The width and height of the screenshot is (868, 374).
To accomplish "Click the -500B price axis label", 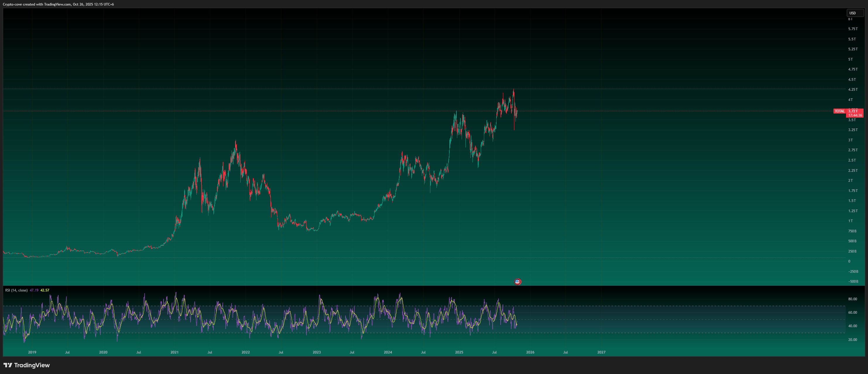I will pyautogui.click(x=853, y=281).
